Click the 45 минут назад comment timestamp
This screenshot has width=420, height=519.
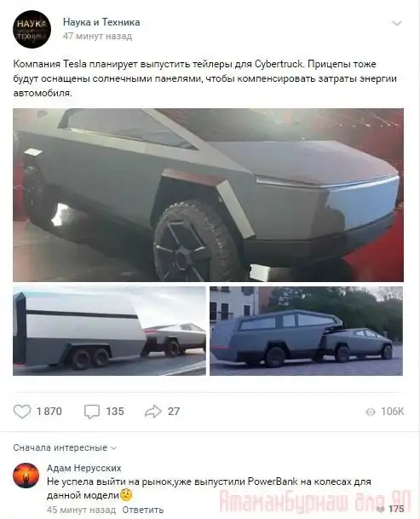pyautogui.click(x=81, y=510)
